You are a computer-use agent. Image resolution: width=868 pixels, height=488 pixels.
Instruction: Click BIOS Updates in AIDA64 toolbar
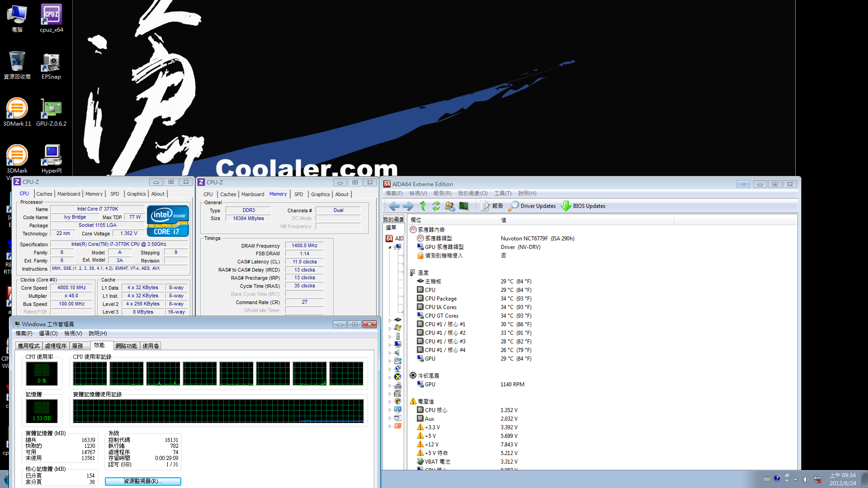click(583, 206)
